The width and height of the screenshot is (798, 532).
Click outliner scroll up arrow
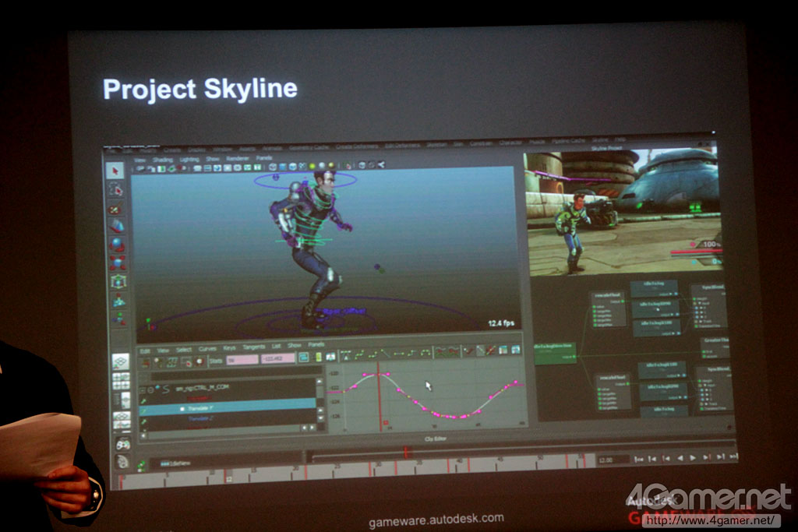[x=319, y=382]
